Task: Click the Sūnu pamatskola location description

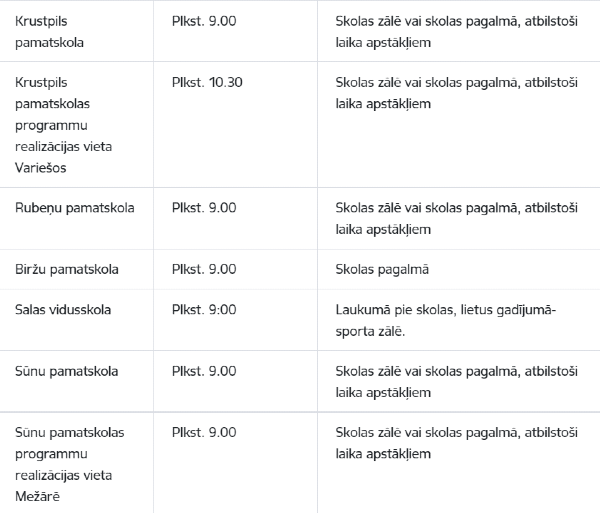Action: [x=457, y=382]
